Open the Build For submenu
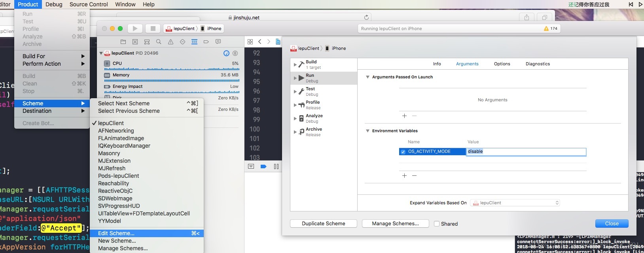The image size is (644, 253). (52, 56)
